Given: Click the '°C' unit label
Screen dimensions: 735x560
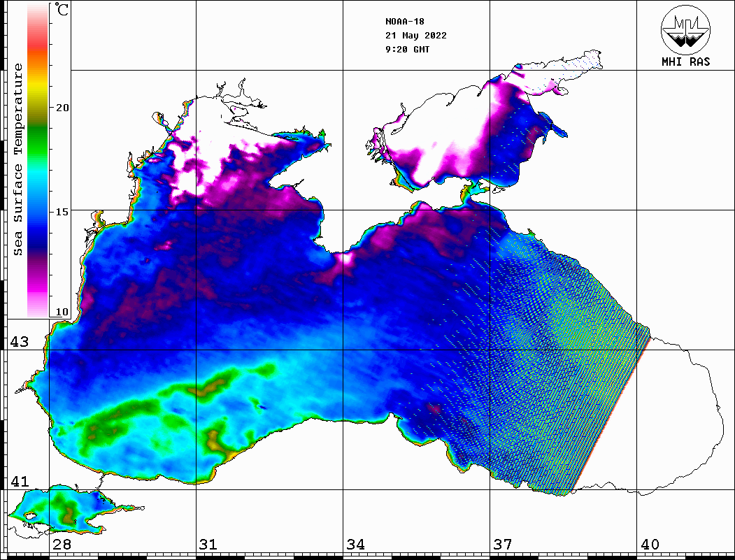Looking at the screenshot, I should (x=62, y=9).
